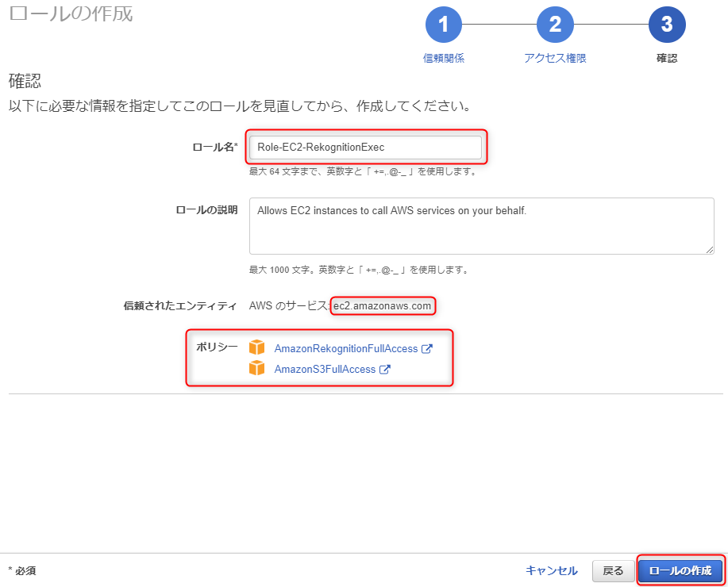Click キャンセル to cancel role creation

[552, 570]
